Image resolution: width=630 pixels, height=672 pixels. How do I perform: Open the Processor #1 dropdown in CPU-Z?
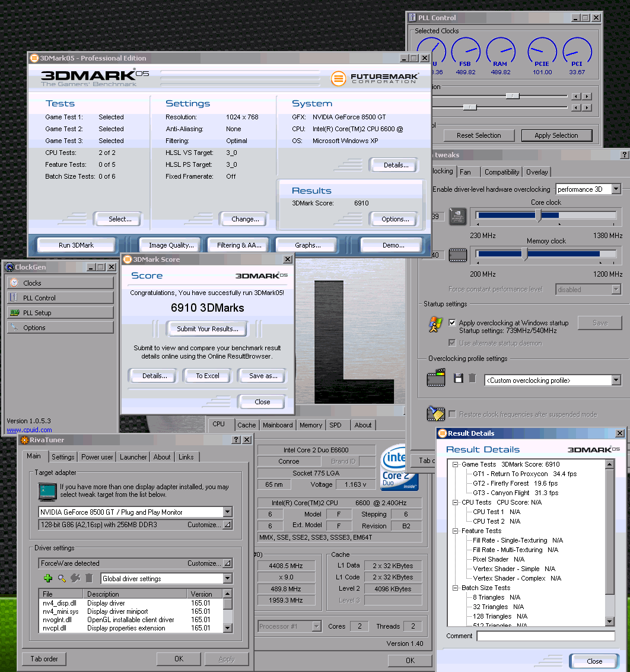pos(316,626)
